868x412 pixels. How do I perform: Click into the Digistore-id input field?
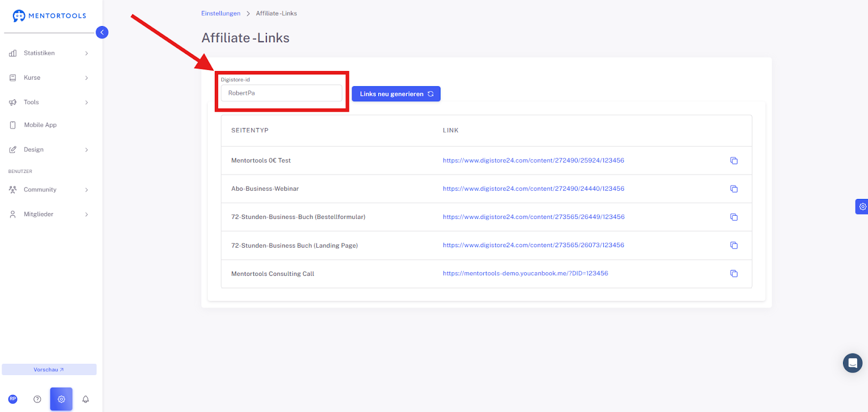[282, 93]
